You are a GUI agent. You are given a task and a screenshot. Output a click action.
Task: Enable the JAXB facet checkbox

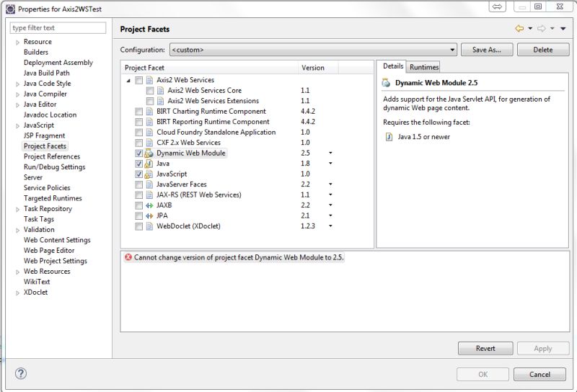point(138,205)
